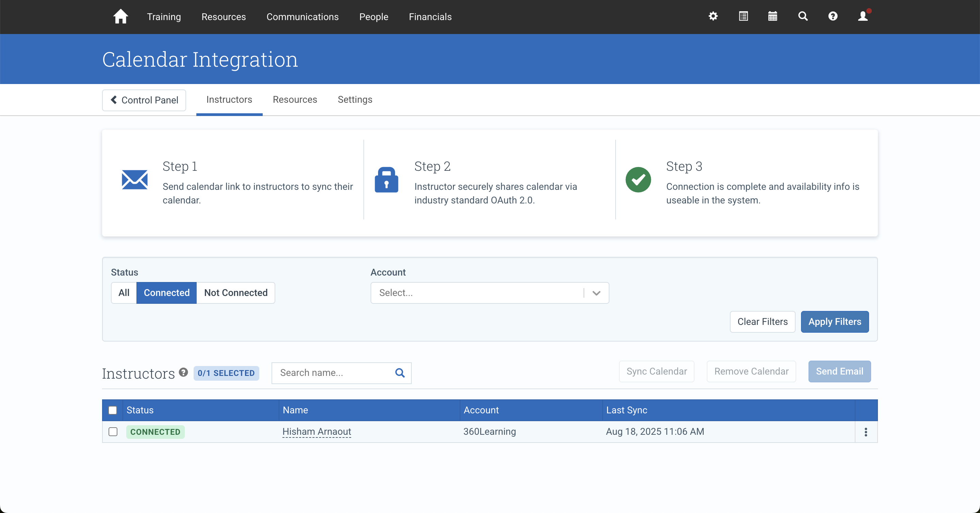The image size is (980, 513).
Task: Click Apply Filters
Action: (x=835, y=321)
